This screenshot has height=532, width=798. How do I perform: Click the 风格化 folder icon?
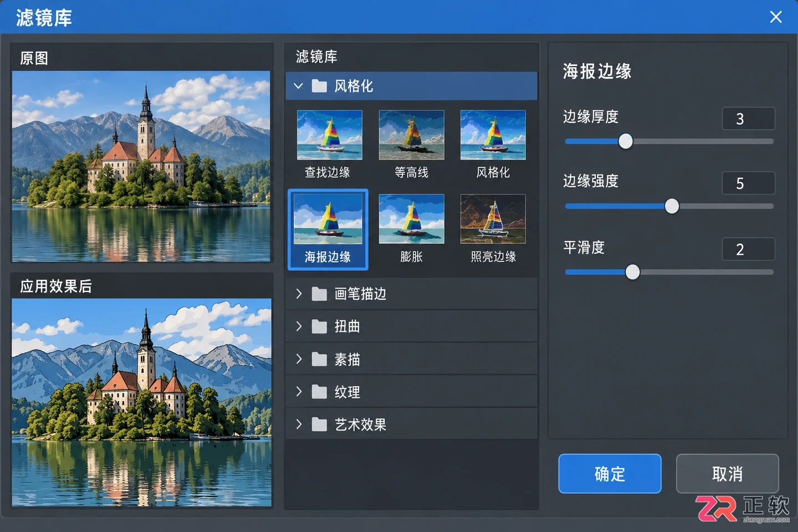[319, 86]
